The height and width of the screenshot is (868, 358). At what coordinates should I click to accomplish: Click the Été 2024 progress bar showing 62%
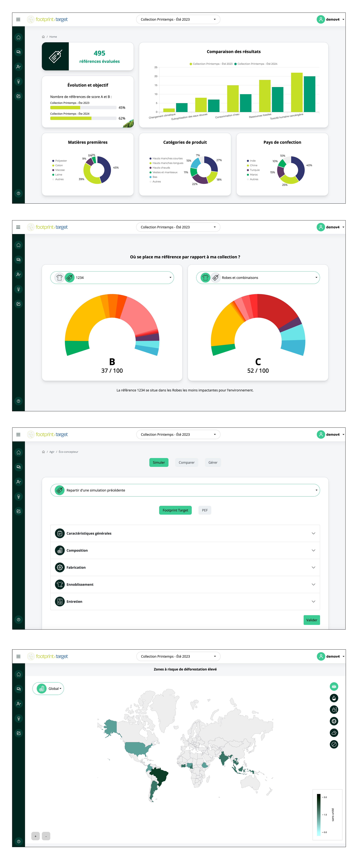coord(83,118)
